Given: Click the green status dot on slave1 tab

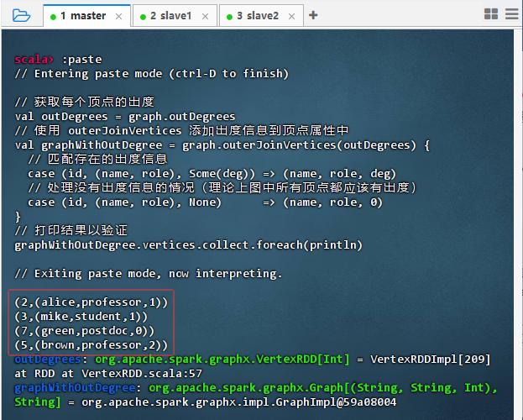Looking at the screenshot, I should [143, 17].
